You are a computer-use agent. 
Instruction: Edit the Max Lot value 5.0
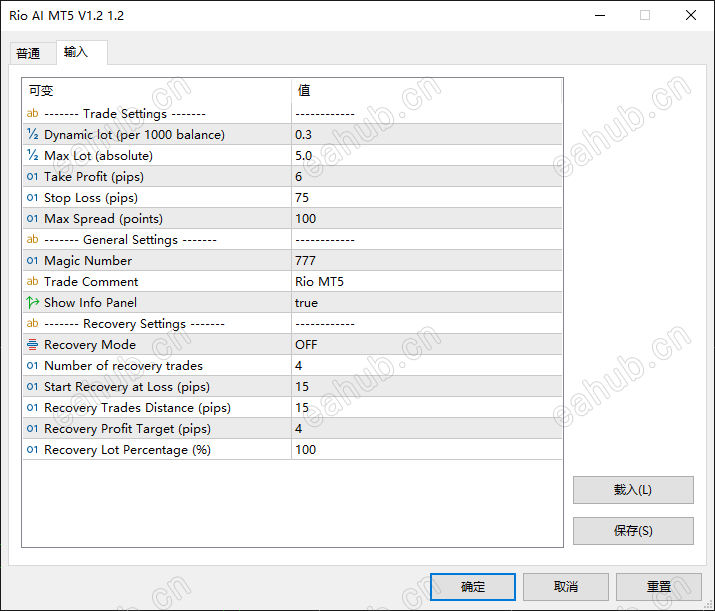pos(426,155)
